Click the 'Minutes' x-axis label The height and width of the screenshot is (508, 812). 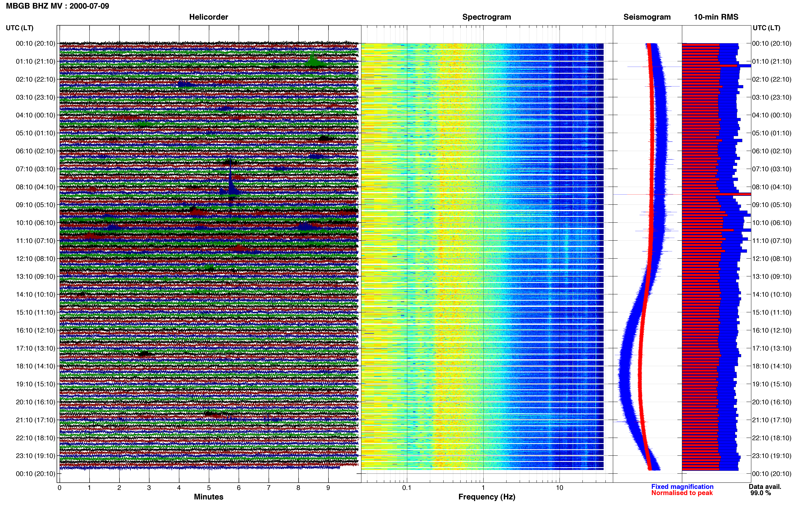point(209,497)
